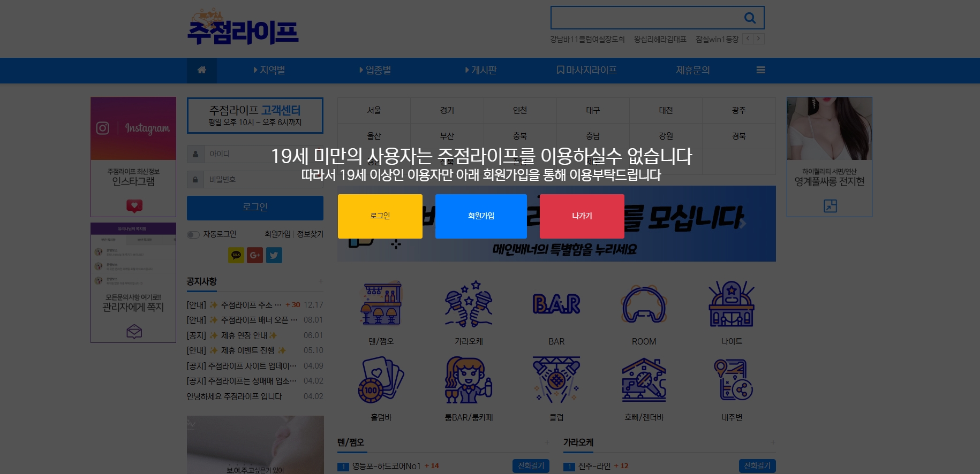Select the 광주 region tab
Image resolution: width=980 pixels, height=474 pixels.
(x=739, y=110)
